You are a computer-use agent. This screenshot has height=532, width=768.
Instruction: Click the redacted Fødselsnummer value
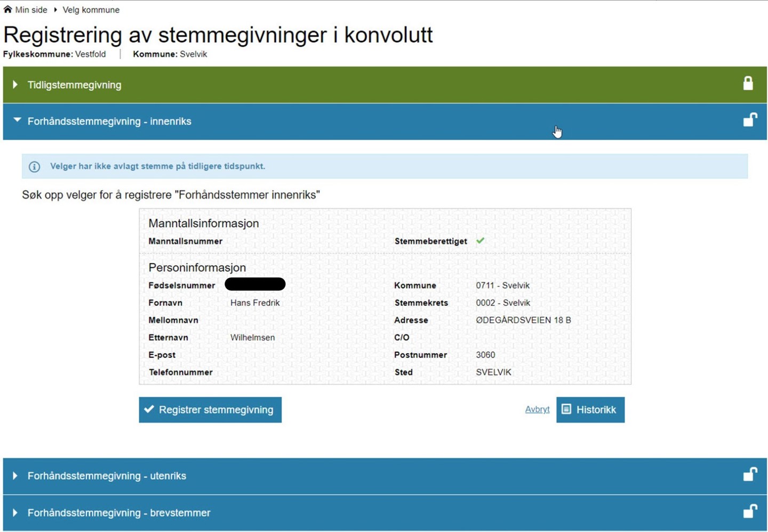coord(255,285)
